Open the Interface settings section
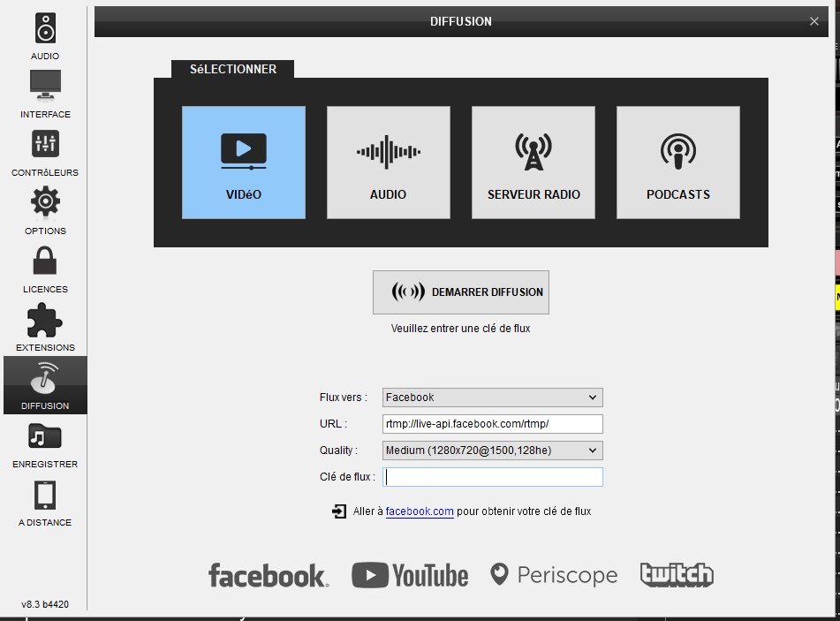Viewport: 840px width, 621px height. (x=45, y=95)
